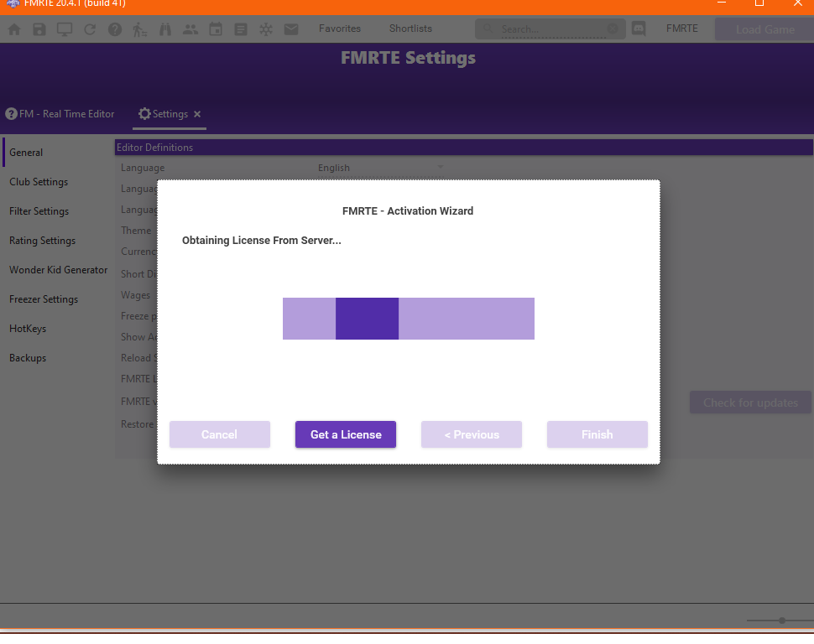Click the notes document icon

(x=241, y=29)
